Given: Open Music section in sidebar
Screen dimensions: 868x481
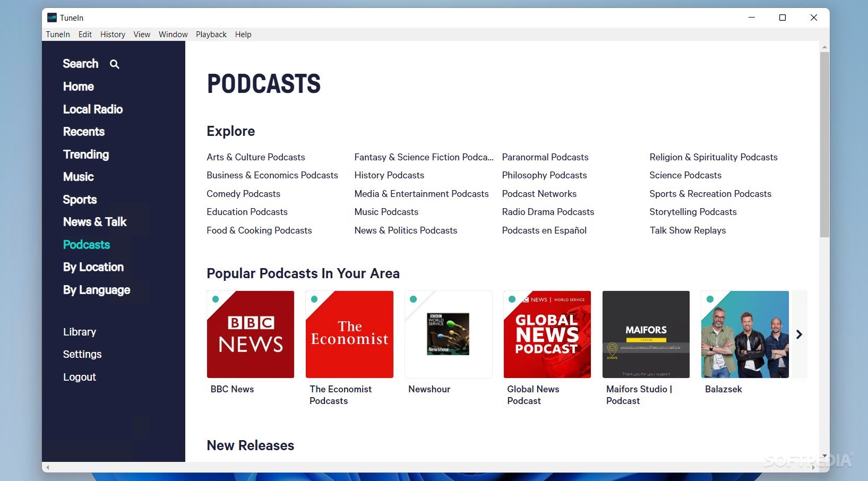Looking at the screenshot, I should pos(79,177).
